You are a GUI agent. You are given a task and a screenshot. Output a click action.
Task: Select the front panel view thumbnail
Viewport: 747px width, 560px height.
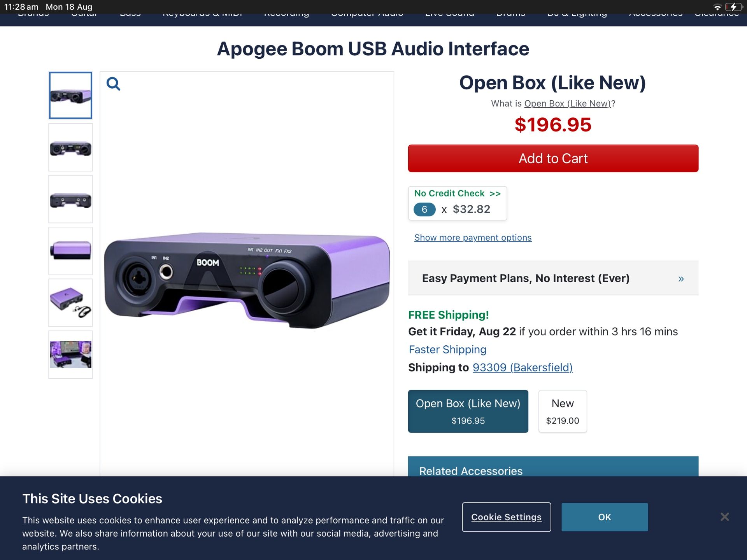(70, 147)
